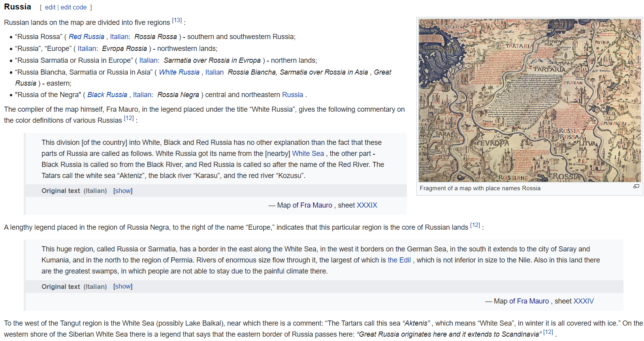Image resolution: width=644 pixels, height=341 pixels.
Task: Open the 'Russia' link after 'central and northeastern'
Action: point(293,95)
